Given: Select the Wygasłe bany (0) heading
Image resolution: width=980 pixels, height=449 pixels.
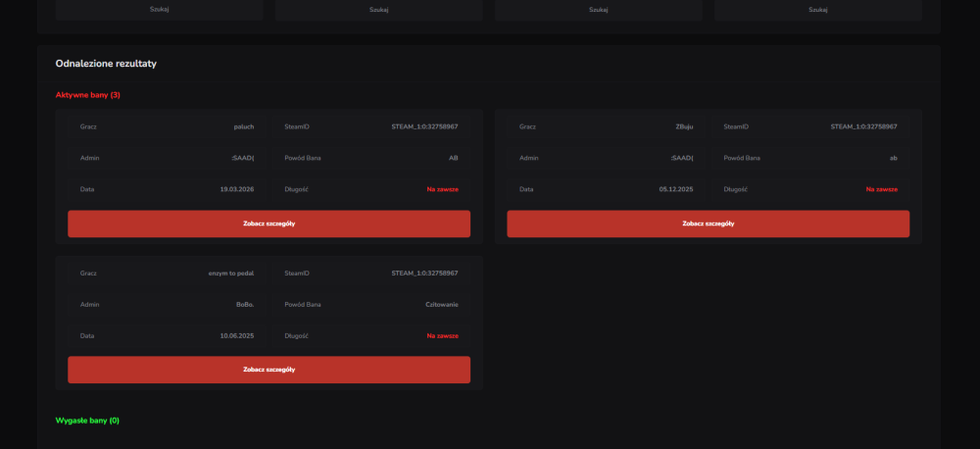Looking at the screenshot, I should click(x=87, y=421).
